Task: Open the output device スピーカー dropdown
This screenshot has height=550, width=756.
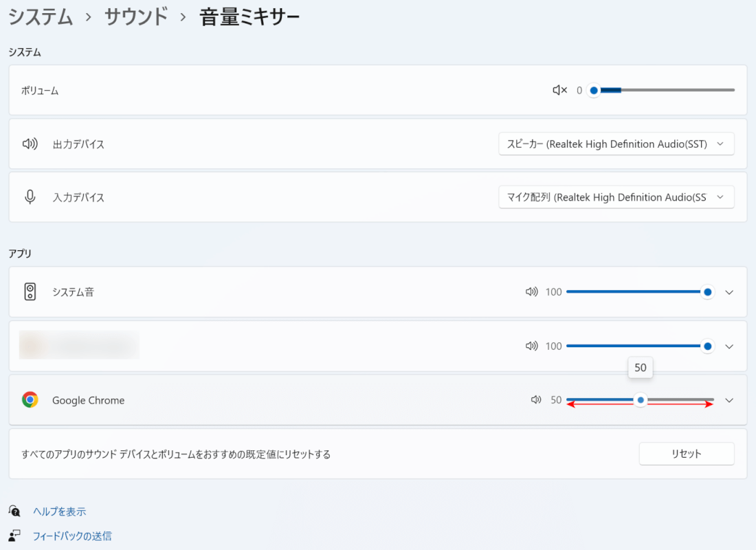Action: point(616,144)
